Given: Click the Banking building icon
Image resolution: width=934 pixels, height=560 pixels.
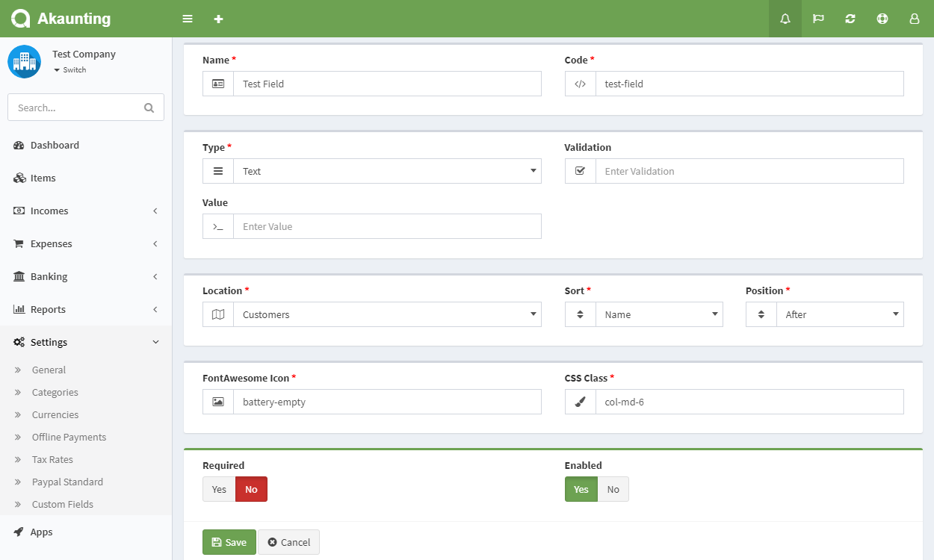Looking at the screenshot, I should [19, 276].
